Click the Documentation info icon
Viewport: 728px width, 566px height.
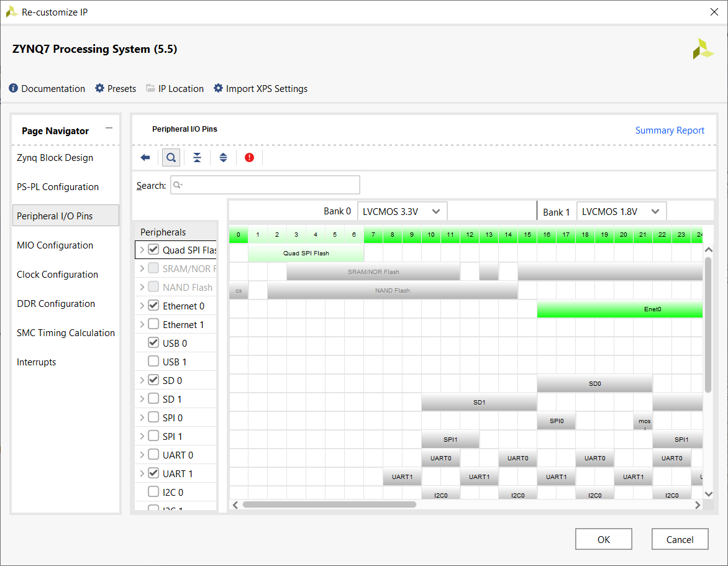pos(14,88)
